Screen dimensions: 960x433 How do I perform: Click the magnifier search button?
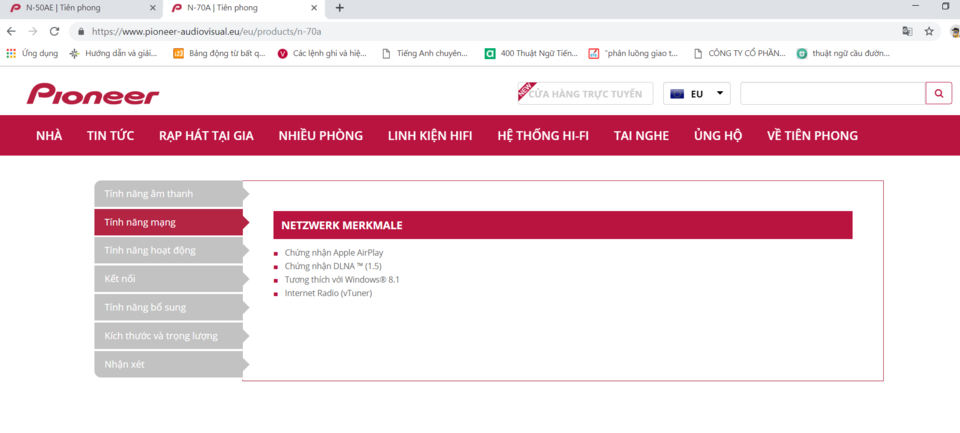[939, 94]
